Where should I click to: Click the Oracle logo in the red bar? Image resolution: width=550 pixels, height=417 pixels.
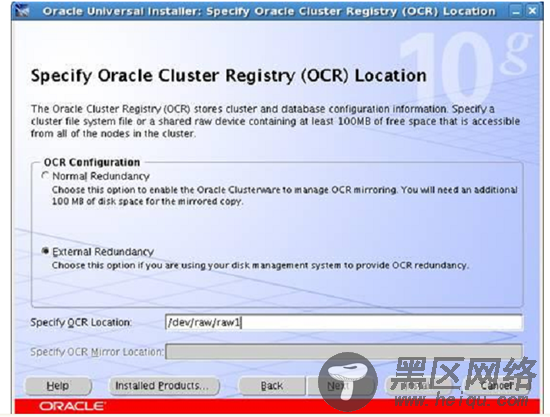click(x=72, y=406)
